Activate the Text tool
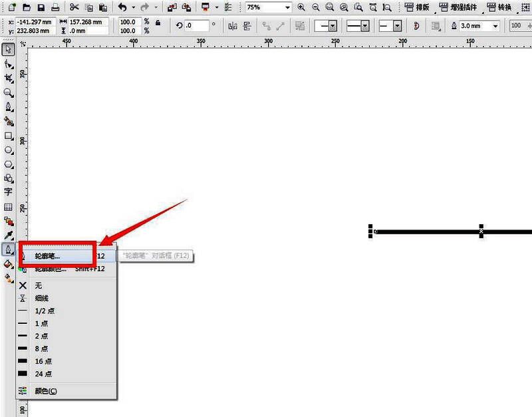 coord(9,192)
